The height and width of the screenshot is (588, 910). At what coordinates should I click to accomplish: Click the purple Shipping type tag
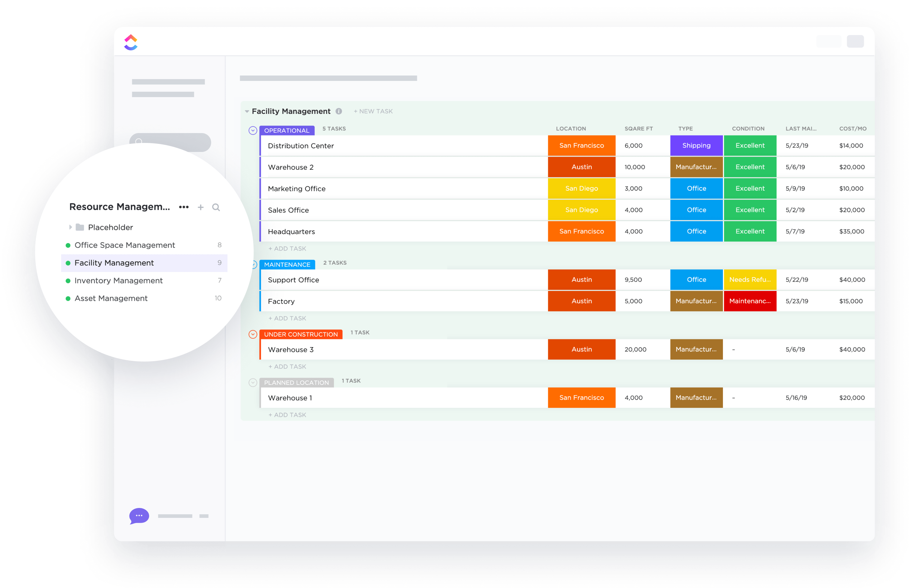(x=696, y=145)
